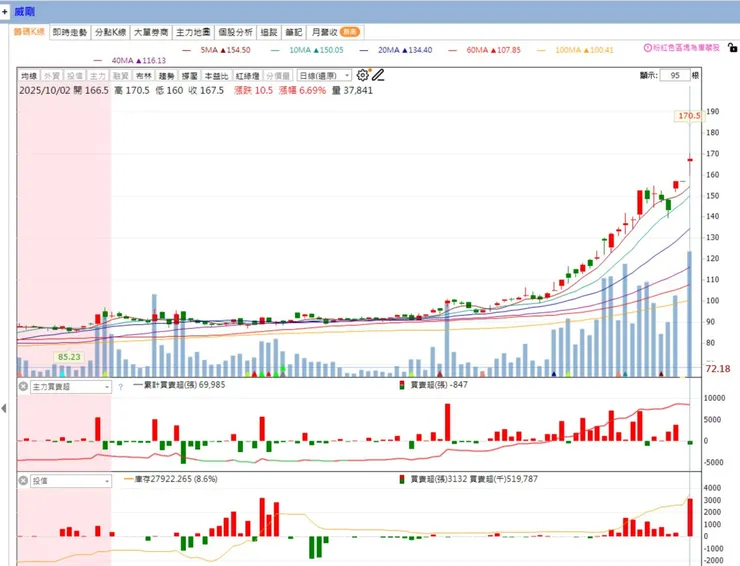Click the 顯示 bar count field showing 95
The height and width of the screenshot is (566, 740).
[x=675, y=76]
